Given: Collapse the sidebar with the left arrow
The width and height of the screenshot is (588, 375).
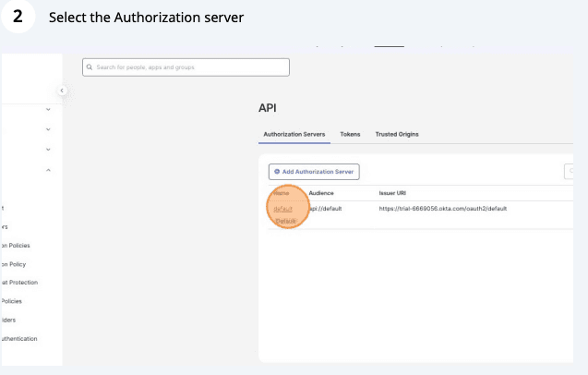Looking at the screenshot, I should pos(62,91).
